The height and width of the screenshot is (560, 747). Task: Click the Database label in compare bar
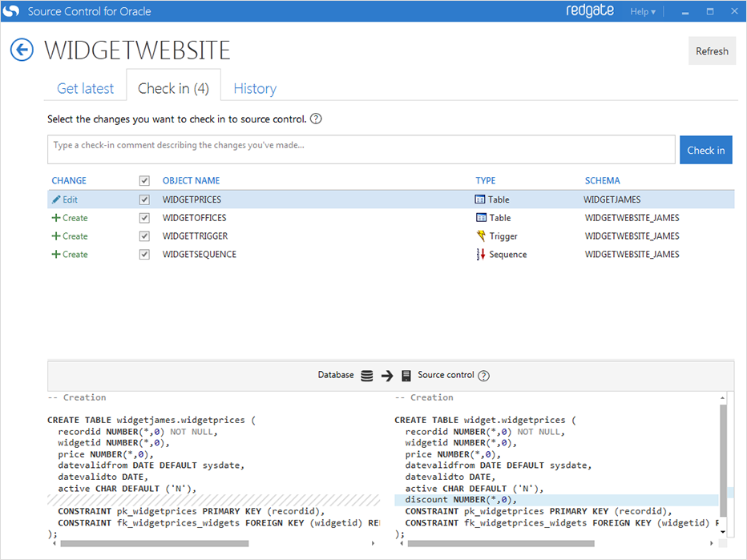(x=336, y=375)
